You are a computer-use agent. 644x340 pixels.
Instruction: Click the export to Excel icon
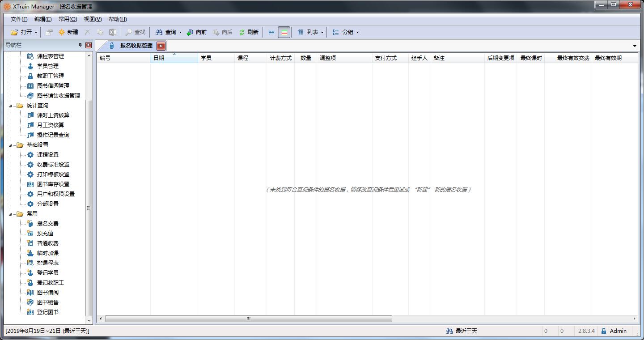[113, 32]
